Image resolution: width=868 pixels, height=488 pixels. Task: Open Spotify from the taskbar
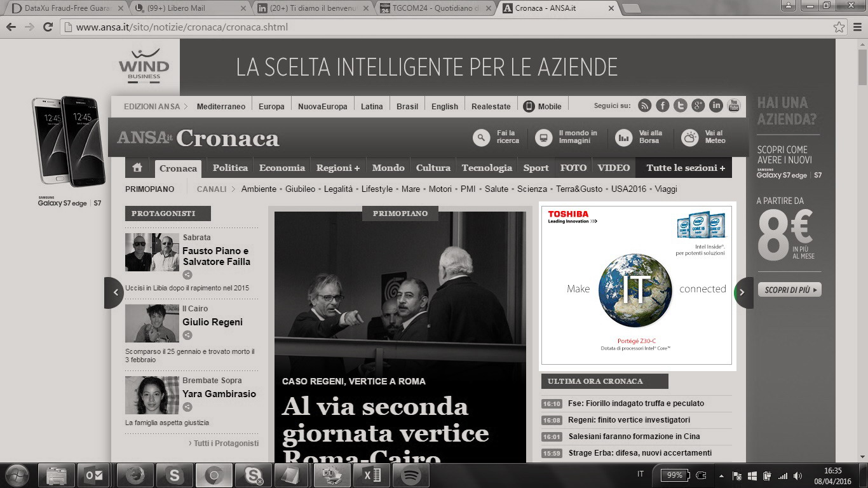(411, 475)
